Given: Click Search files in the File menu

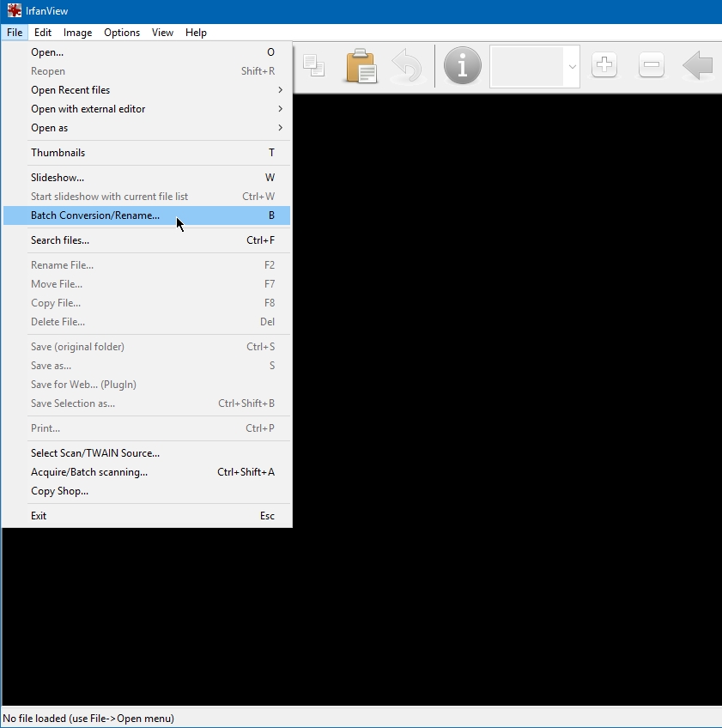Looking at the screenshot, I should pos(60,240).
